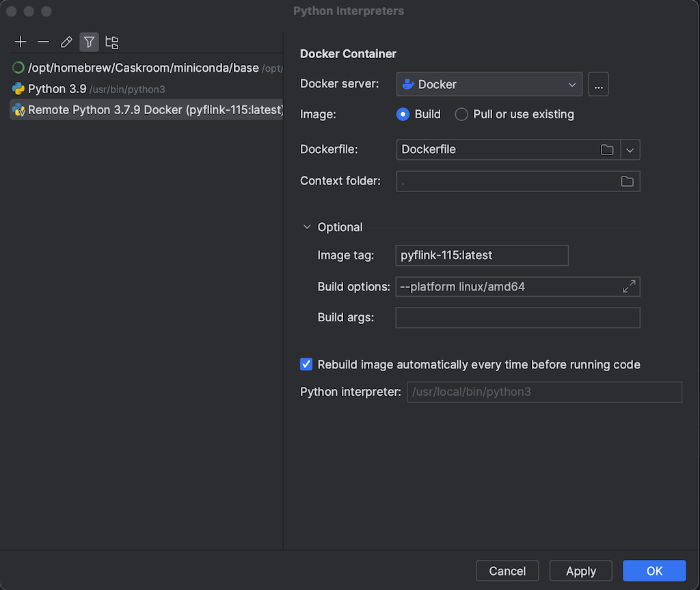Browse for Context folder using folder icon
Screen dimensions: 700x590
click(x=627, y=181)
